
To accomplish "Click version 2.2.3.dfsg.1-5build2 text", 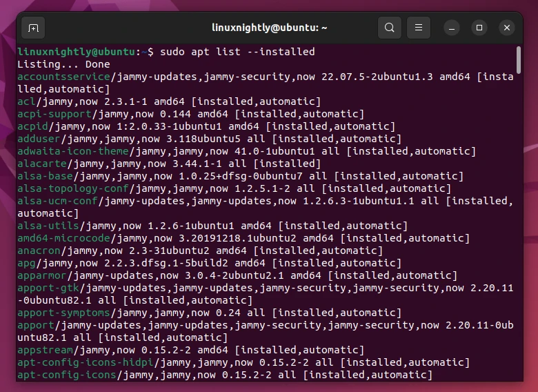I will click(x=166, y=263).
